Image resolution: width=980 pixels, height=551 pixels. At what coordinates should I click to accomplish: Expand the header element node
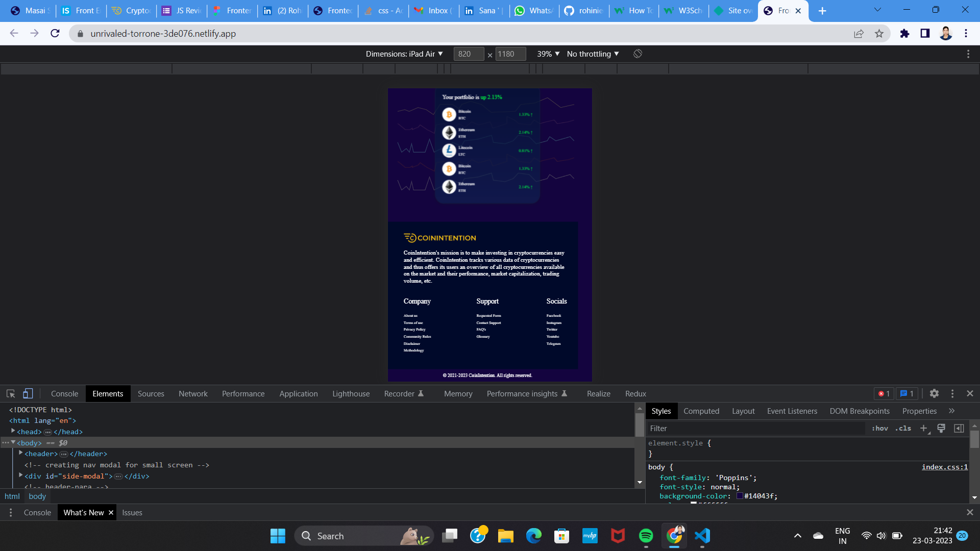coord(21,453)
